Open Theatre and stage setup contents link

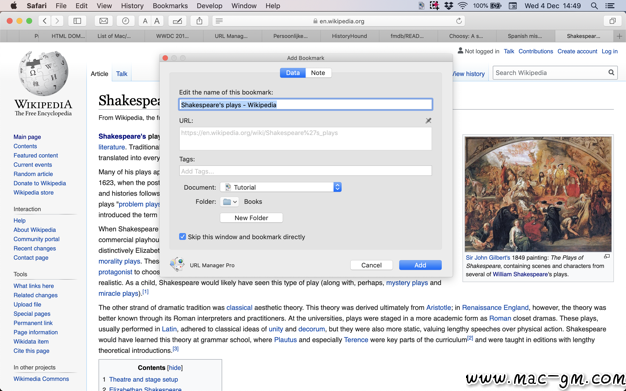(x=143, y=379)
